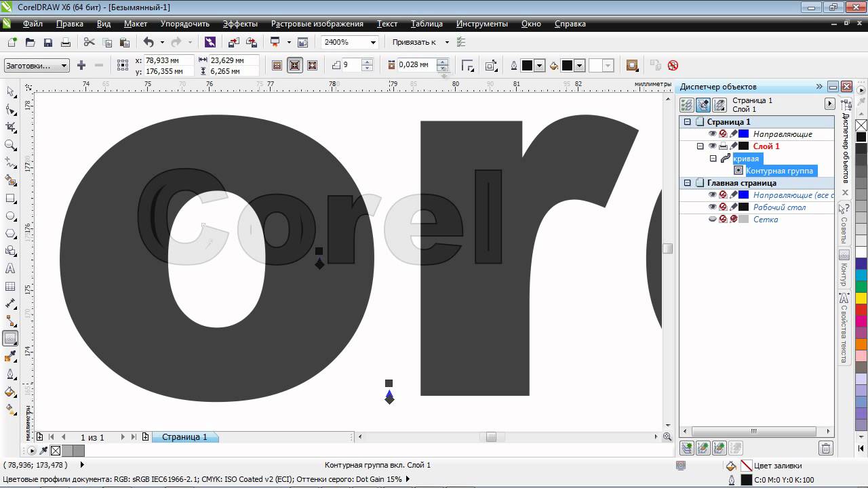Image resolution: width=868 pixels, height=488 pixels.
Task: Open the Макет menu
Action: point(136,24)
